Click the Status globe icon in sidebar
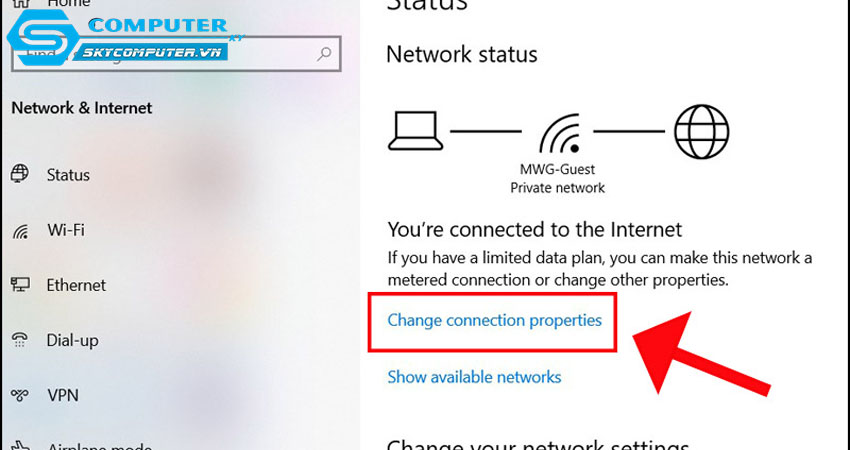 coord(20,174)
